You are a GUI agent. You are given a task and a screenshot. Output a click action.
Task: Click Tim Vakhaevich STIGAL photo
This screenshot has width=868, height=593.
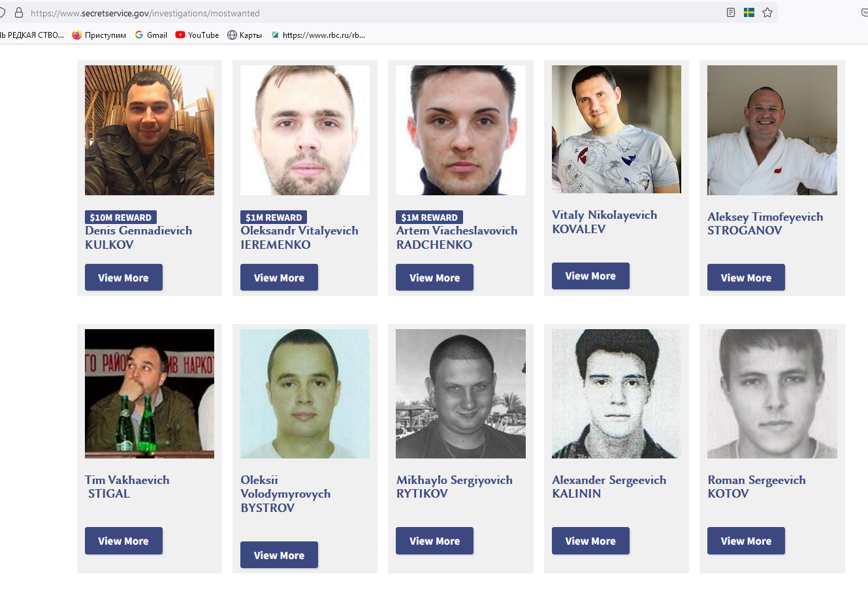150,393
